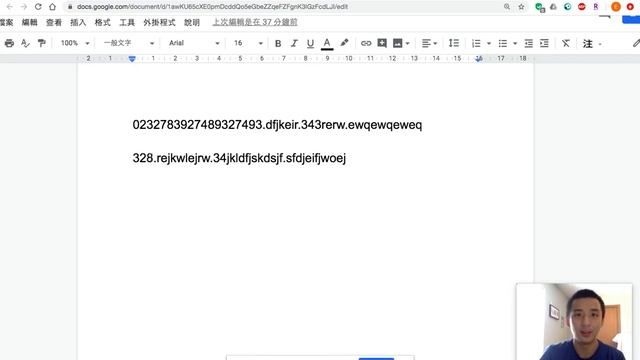Click the Print icon in the toolbar
Screen dimensions: 640x360
tap(9, 43)
